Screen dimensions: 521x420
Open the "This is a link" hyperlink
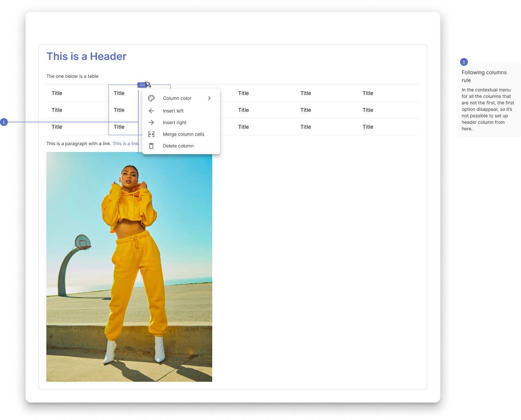click(x=125, y=144)
